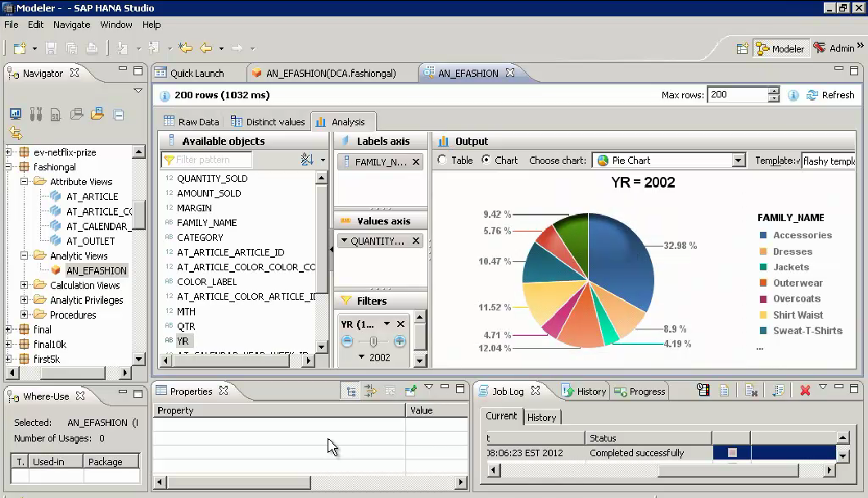The width and height of the screenshot is (868, 498).
Task: Remove QUANTITY from the Values axis
Action: point(416,241)
